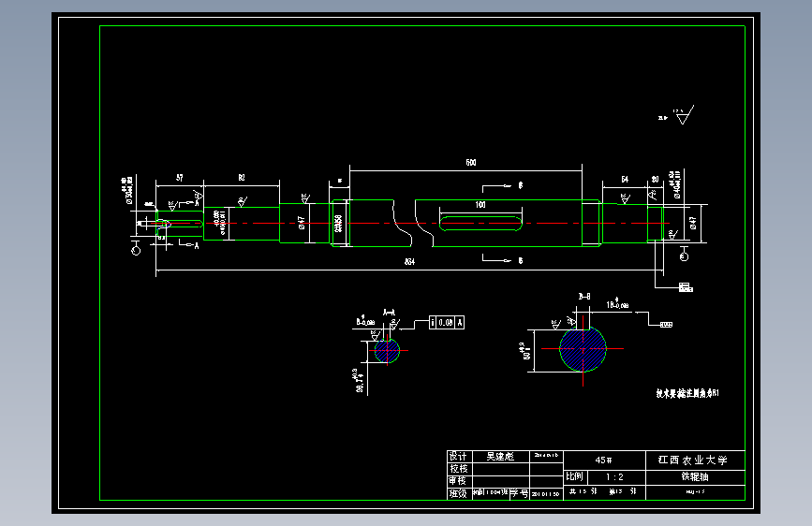This screenshot has width=812, height=526.
Task: Select the tolerance frame below right shaft end
Action: tap(686, 287)
